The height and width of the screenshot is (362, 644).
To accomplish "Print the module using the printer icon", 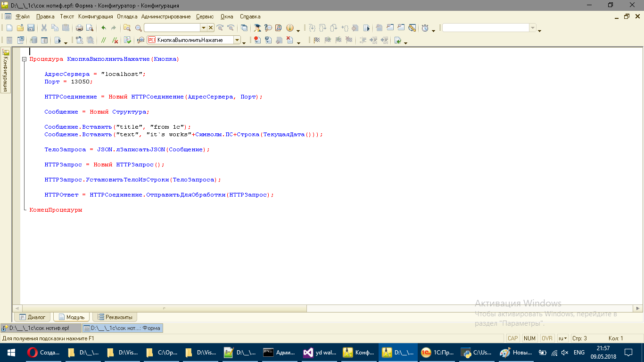I will pos(79,28).
